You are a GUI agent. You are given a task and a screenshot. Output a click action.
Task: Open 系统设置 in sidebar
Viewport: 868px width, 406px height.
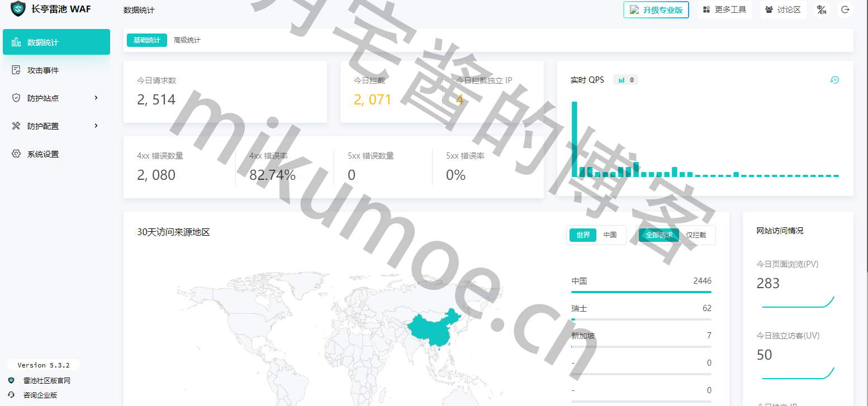pyautogui.click(x=56, y=154)
